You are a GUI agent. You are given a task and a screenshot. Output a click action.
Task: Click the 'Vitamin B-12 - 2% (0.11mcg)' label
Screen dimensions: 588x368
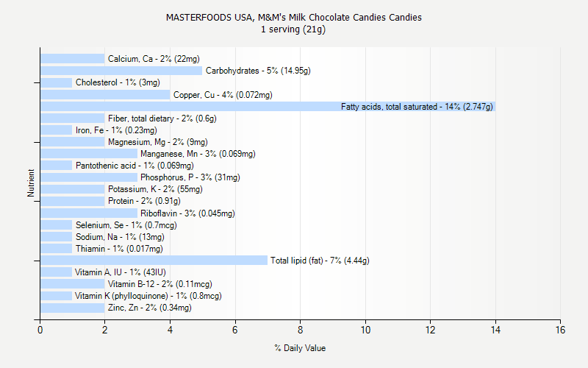click(160, 284)
